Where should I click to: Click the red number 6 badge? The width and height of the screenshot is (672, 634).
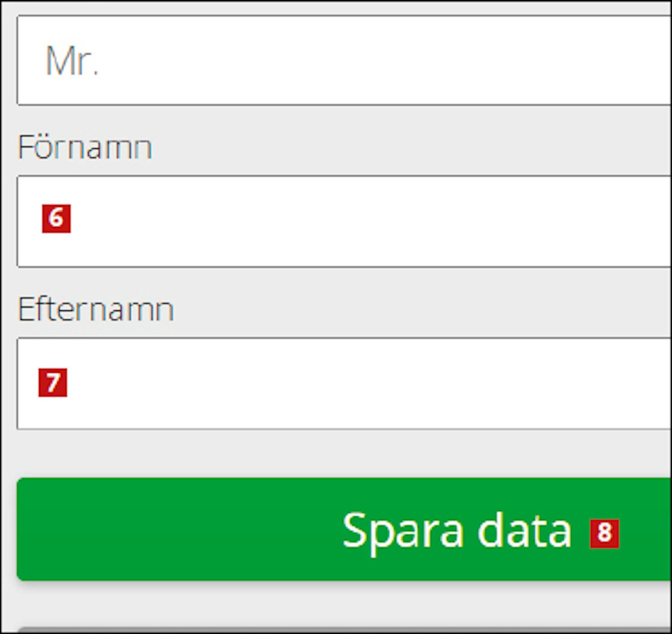click(56, 219)
